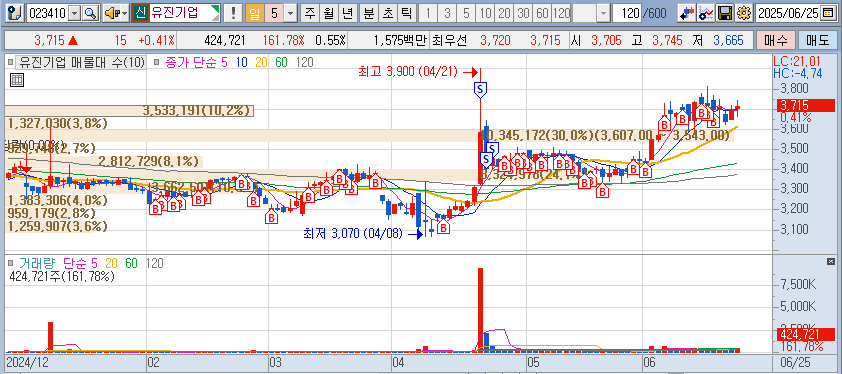The height and width of the screenshot is (374, 842).
Task: Click the 1,327,030(3.8%) volume profile label
Action: [x=58, y=124]
